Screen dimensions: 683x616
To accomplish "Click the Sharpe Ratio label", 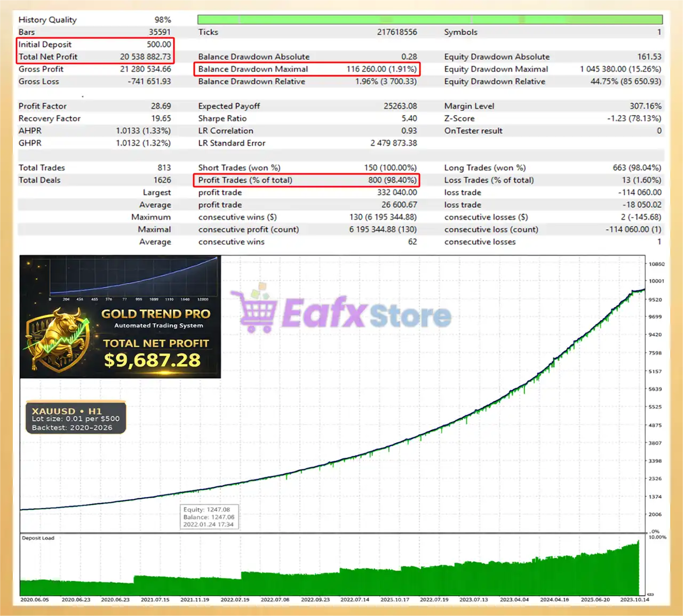I will point(222,118).
